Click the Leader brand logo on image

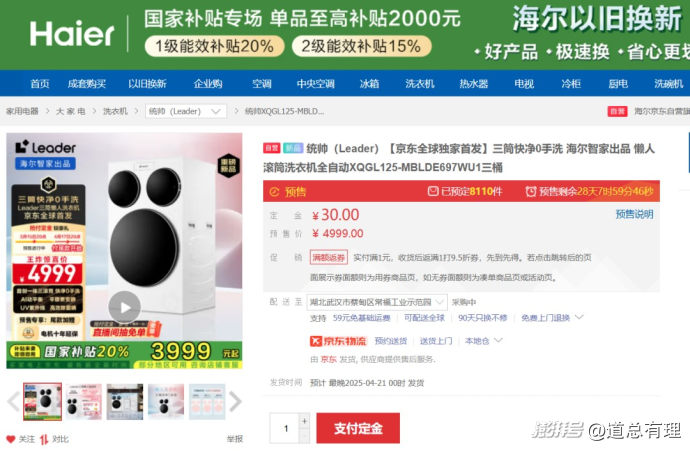coord(45,147)
